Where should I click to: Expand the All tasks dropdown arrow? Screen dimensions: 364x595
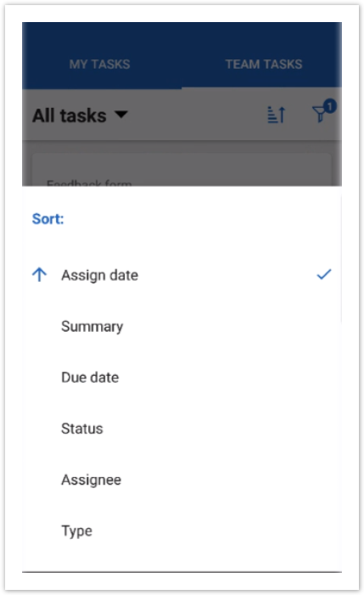coord(121,115)
